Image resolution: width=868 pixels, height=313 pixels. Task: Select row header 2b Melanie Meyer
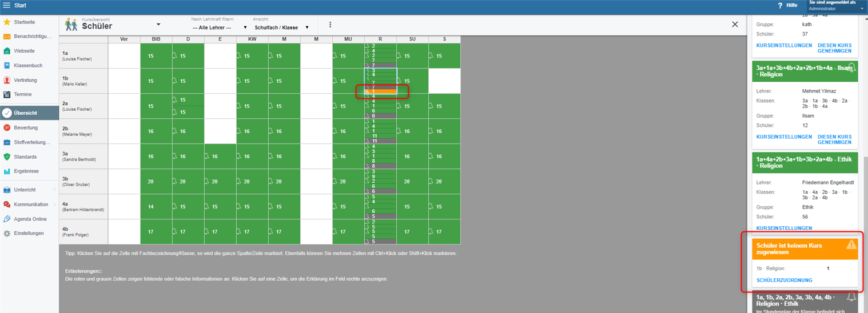coord(83,131)
